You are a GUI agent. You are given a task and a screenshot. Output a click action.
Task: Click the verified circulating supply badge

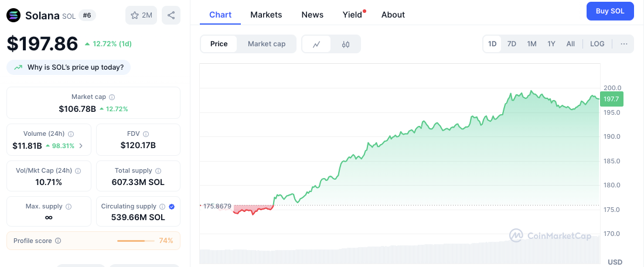tap(172, 206)
